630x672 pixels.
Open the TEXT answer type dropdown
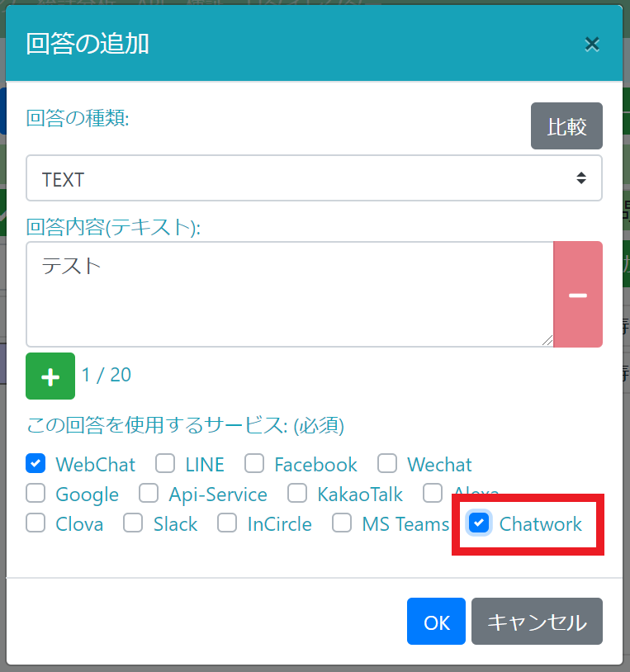[314, 178]
